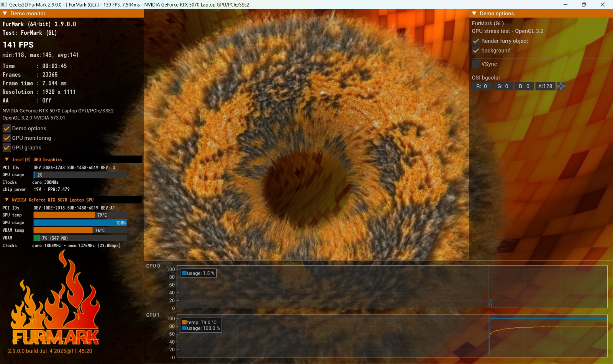Click the Intel GPU usage 2% bar
The height and width of the screenshot is (364, 613).
coord(80,175)
